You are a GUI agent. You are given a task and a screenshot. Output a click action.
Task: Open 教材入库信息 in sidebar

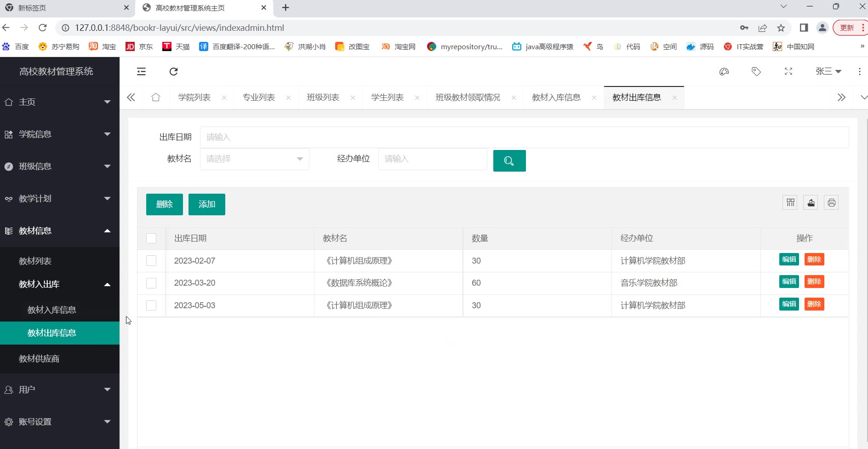[60, 310]
